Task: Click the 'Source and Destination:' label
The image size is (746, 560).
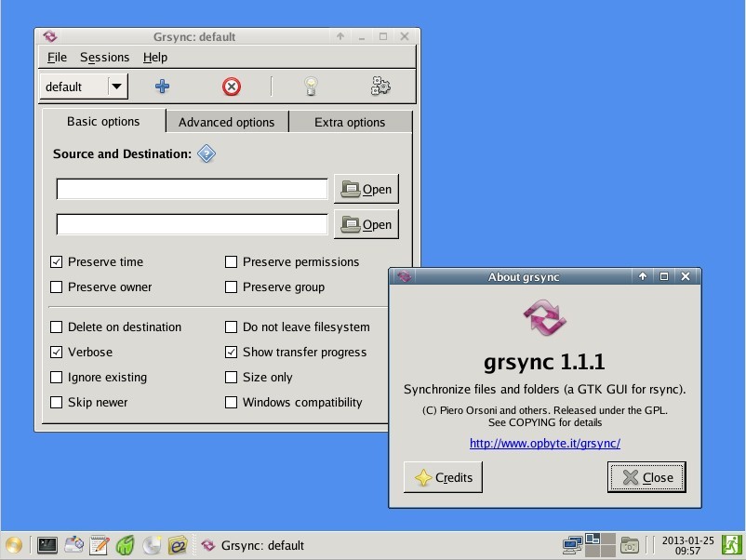Action: pos(122,153)
